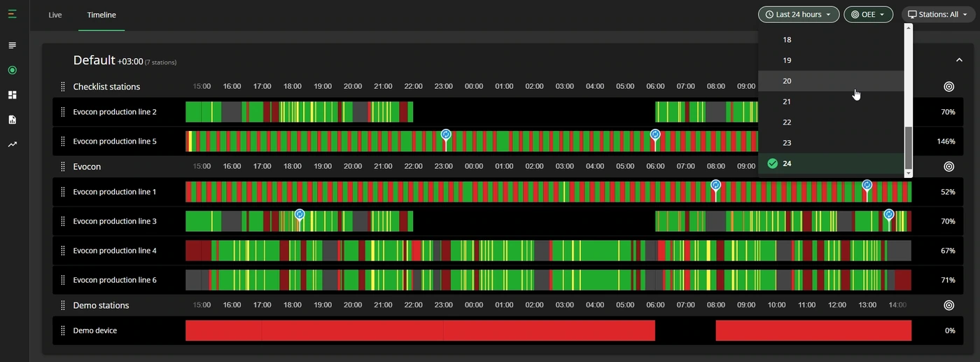This screenshot has width=980, height=362.
Task: Click the Evocon production line 6 label
Action: [x=115, y=280]
